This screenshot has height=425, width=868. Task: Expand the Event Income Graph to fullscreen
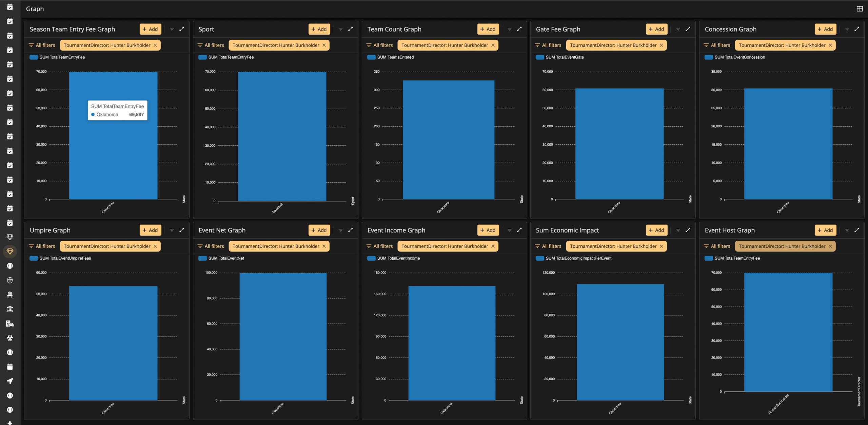pyautogui.click(x=519, y=230)
